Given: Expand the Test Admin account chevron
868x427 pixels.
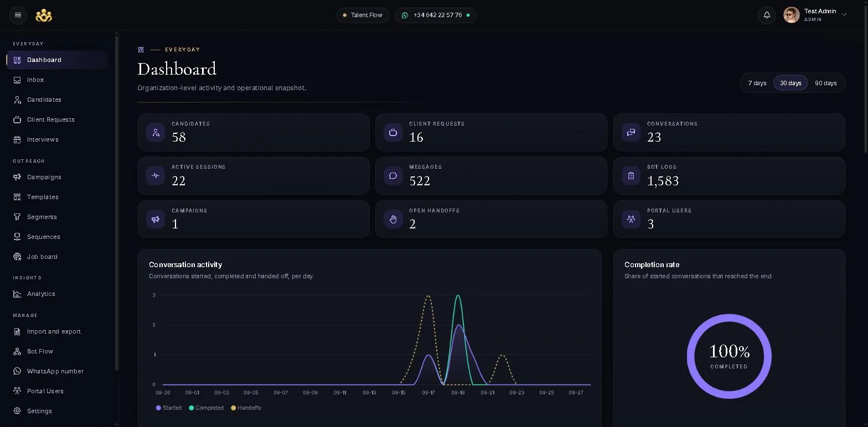Looking at the screenshot, I should click(844, 14).
